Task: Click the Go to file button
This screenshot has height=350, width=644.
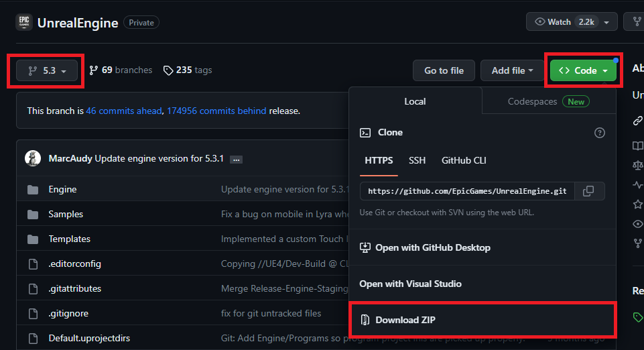Action: (x=444, y=70)
